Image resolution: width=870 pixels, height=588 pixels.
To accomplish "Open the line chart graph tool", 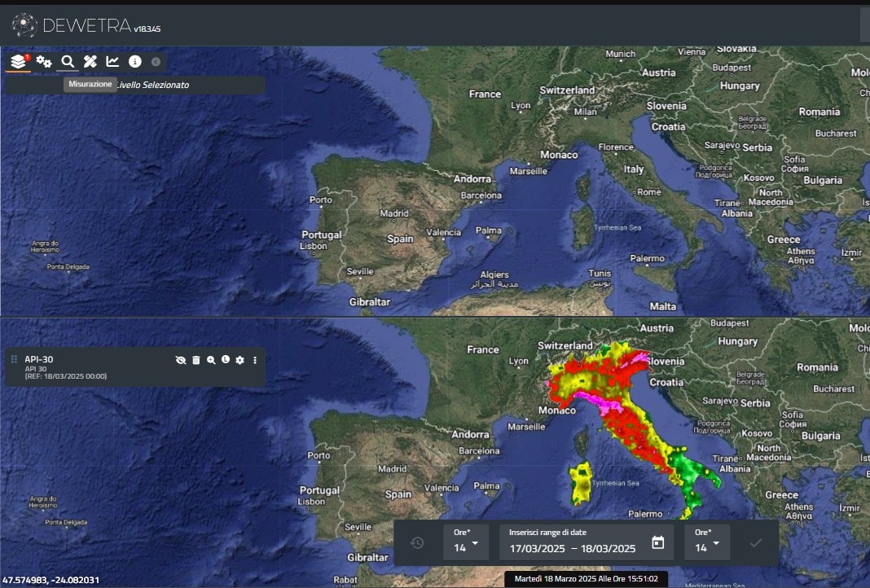I will point(112,61).
